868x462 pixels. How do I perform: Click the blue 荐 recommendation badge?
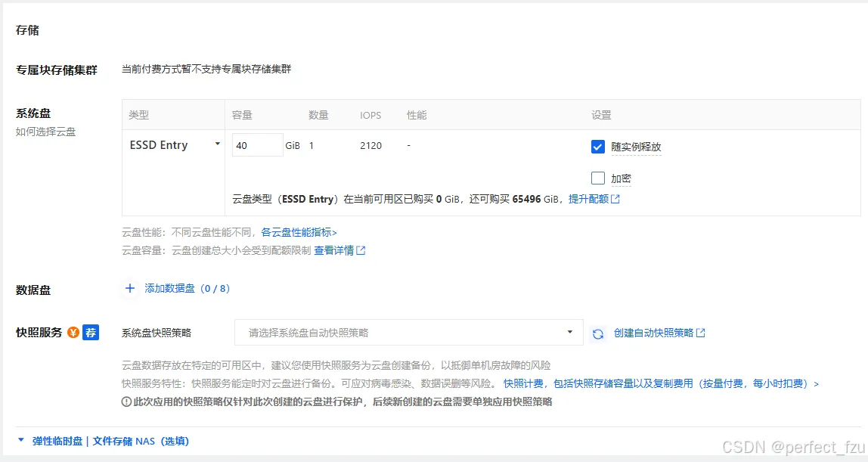tap(91, 331)
